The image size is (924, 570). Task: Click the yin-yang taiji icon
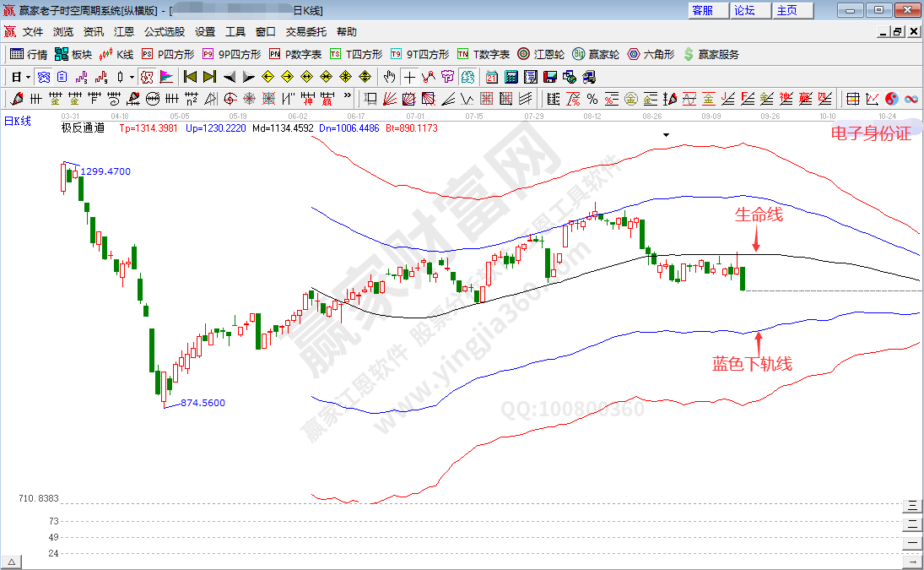pos(893,99)
